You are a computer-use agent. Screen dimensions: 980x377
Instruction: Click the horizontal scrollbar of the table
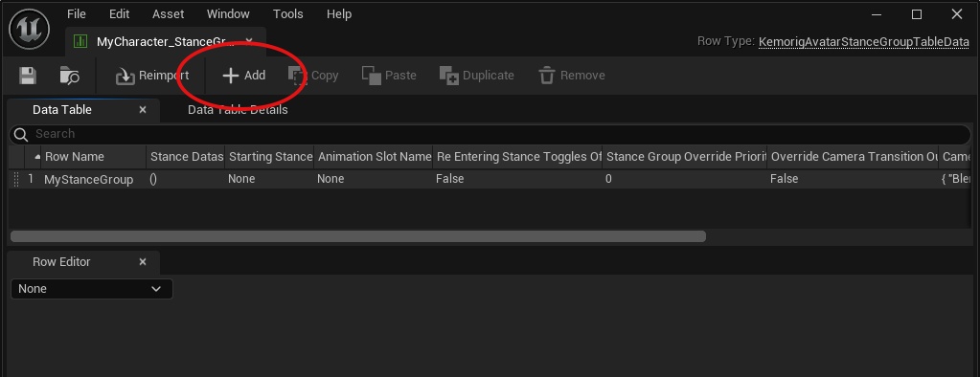(x=358, y=236)
